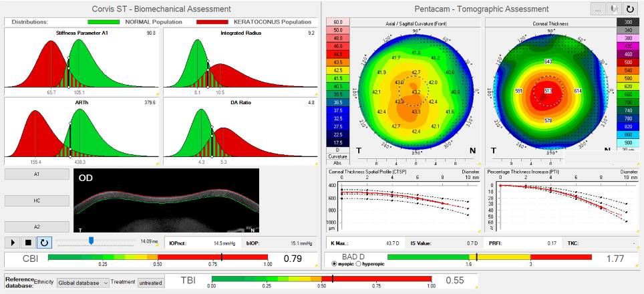Click the yellow corner marker of the Stiffness Parameter A1 chart

[158, 94]
